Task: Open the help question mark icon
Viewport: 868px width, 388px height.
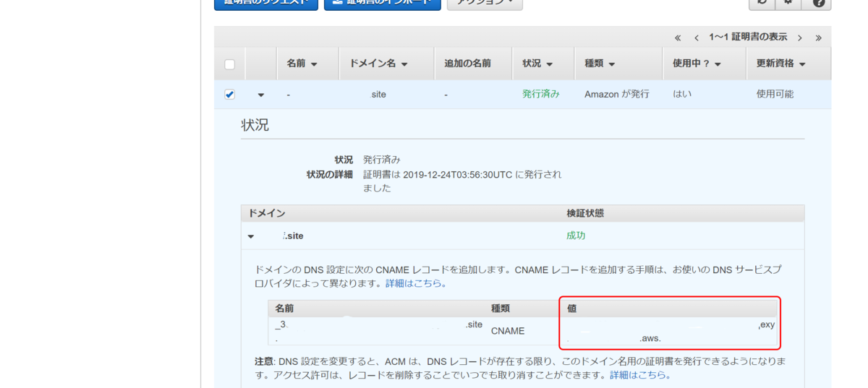Action: click(818, 2)
